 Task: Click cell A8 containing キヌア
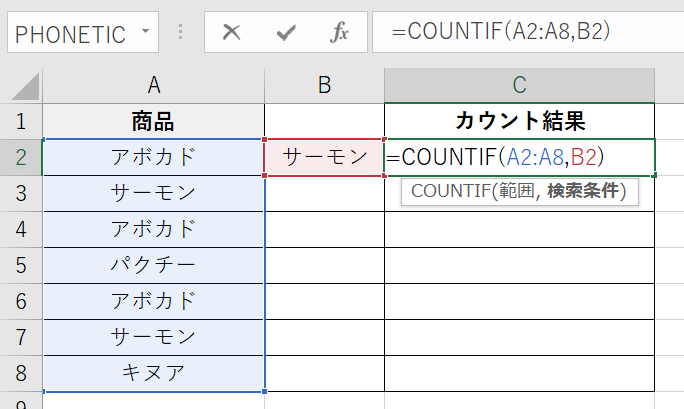153,373
